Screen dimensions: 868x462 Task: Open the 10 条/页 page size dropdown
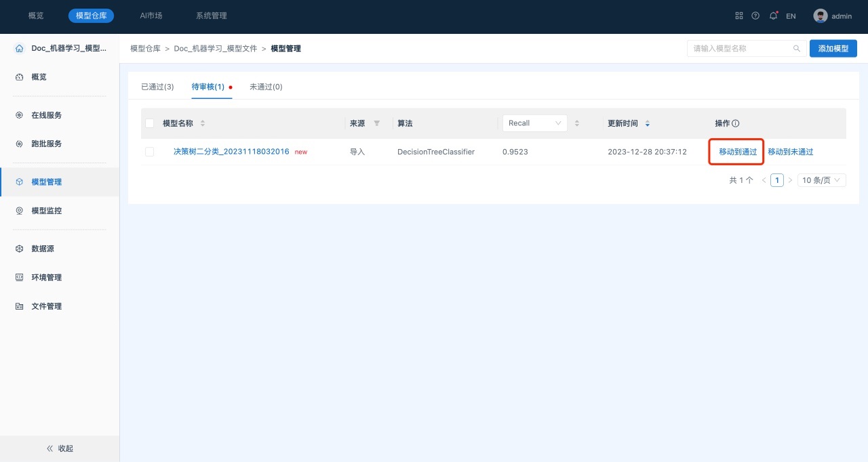tap(822, 180)
